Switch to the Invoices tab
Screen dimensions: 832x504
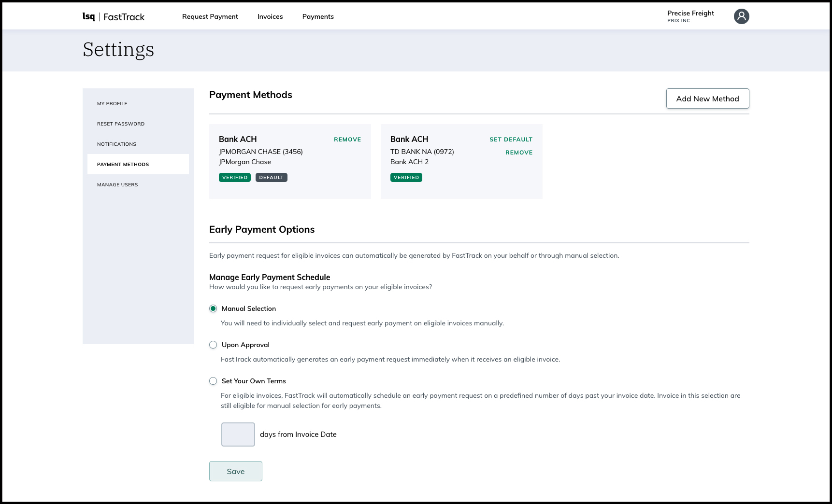[x=270, y=16]
